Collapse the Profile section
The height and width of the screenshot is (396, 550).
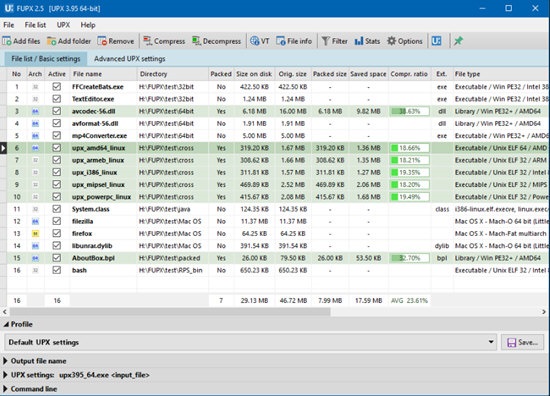tap(6, 324)
